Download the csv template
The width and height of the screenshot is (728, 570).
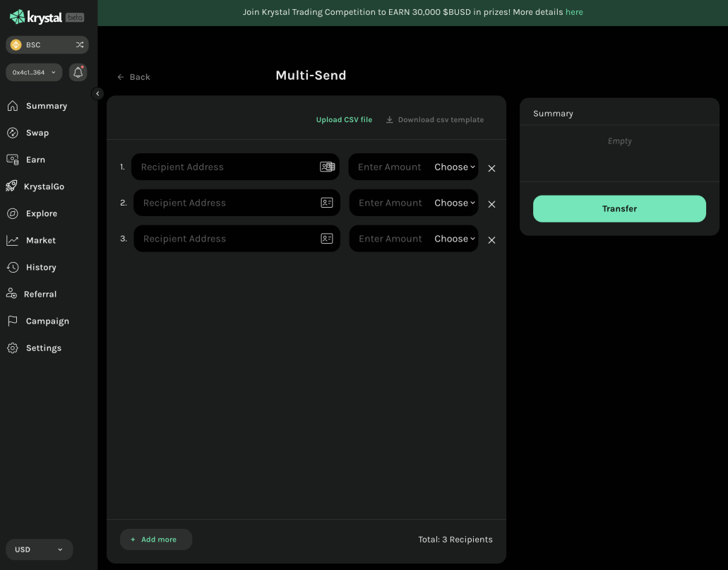pos(435,120)
